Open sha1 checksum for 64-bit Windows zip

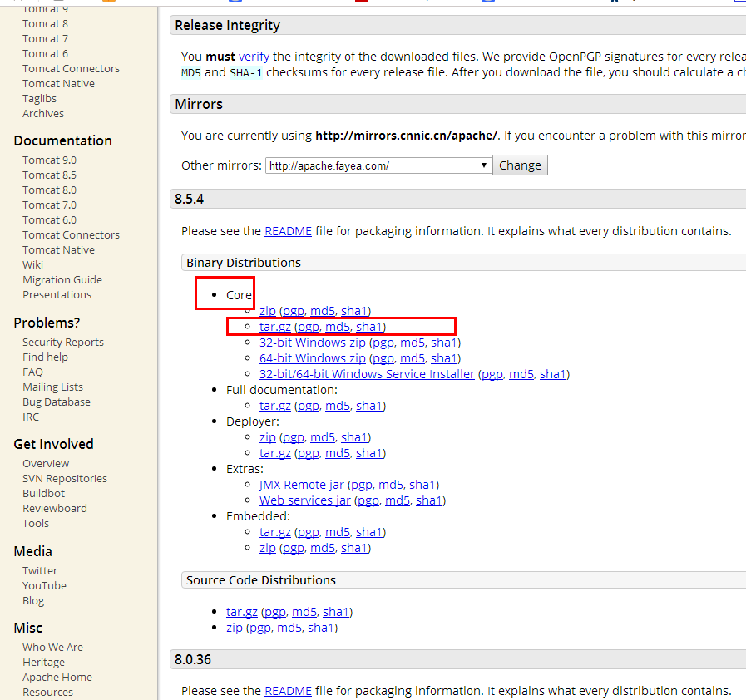point(444,358)
